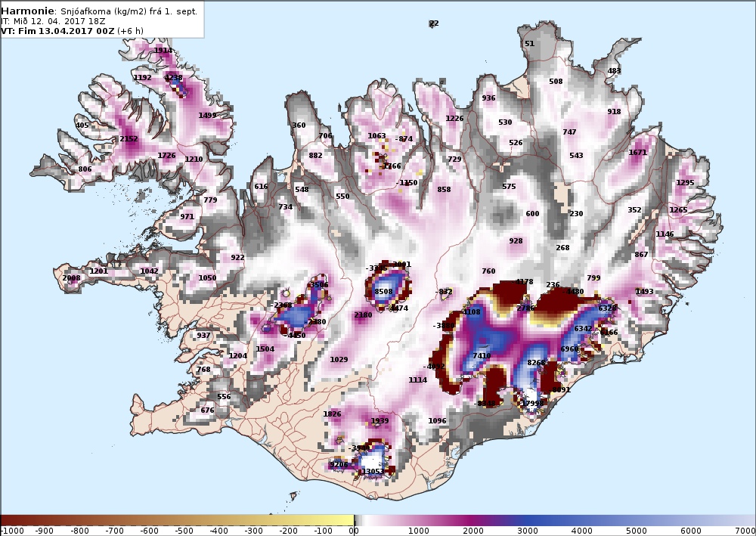Select the 1146 value label
Screen dimensions: 756x536
click(x=665, y=234)
